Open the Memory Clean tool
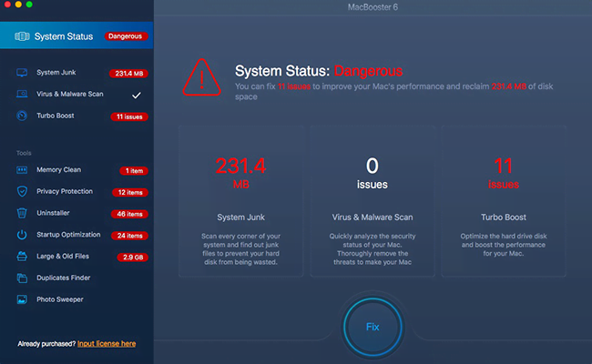The height and width of the screenshot is (364, 592). pos(77,170)
